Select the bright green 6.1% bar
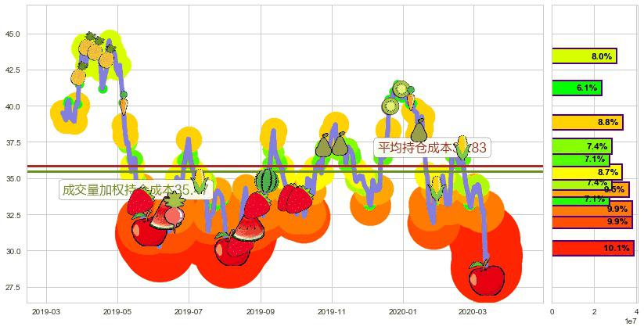 pos(576,88)
